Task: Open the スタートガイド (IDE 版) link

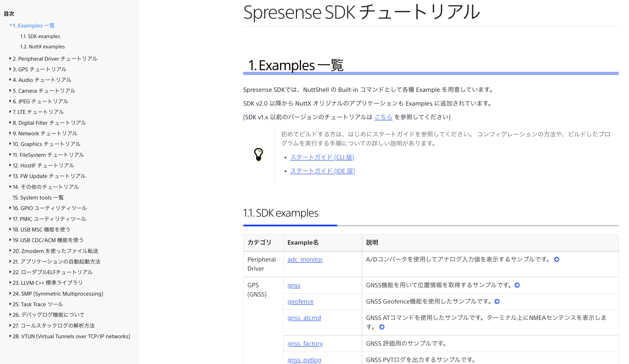Action: click(x=322, y=171)
